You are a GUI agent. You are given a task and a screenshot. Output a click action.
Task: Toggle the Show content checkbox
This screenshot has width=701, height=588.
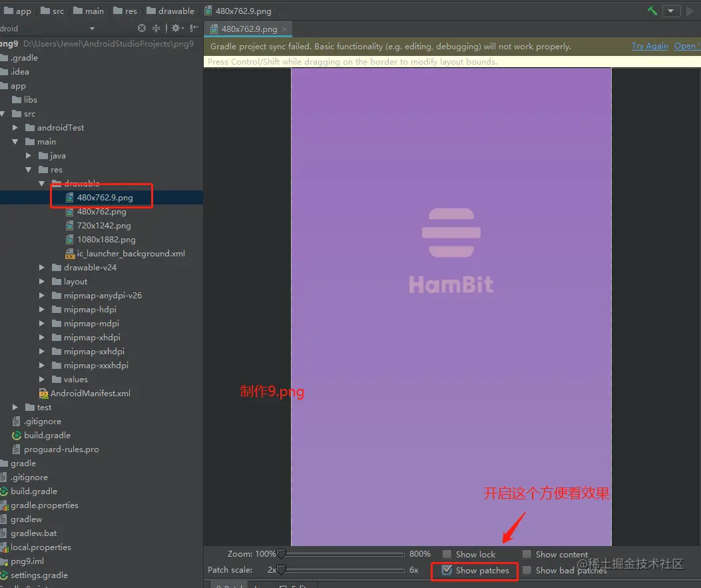(527, 555)
